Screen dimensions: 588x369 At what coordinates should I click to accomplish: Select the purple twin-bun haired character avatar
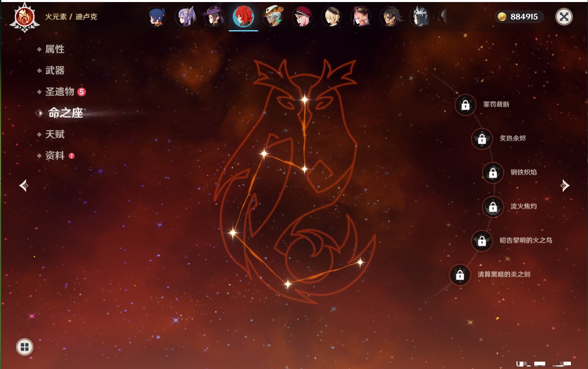coord(185,17)
